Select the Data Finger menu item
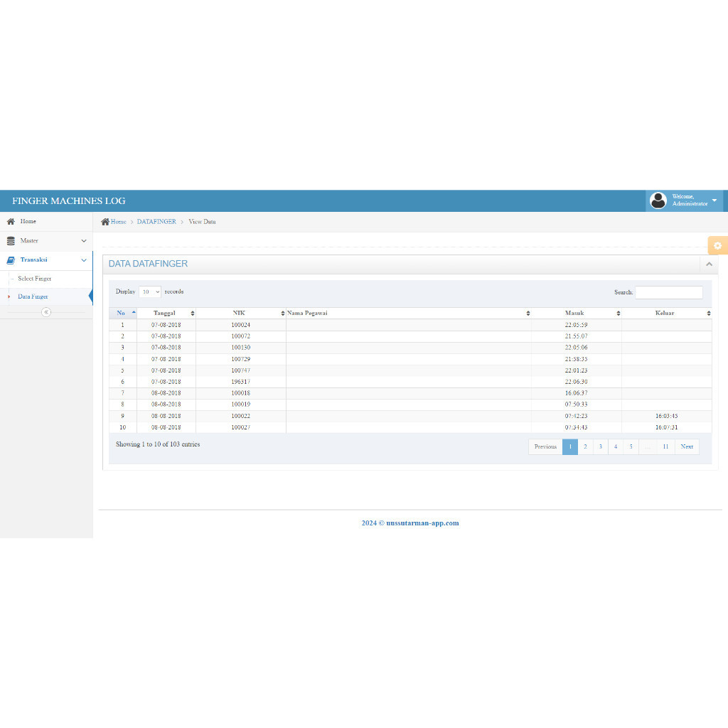Screen dimensions: 728x728 point(33,296)
